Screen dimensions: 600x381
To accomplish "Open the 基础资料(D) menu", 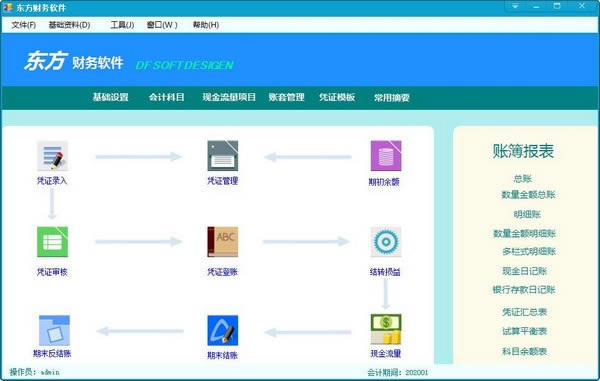I will (x=69, y=25).
